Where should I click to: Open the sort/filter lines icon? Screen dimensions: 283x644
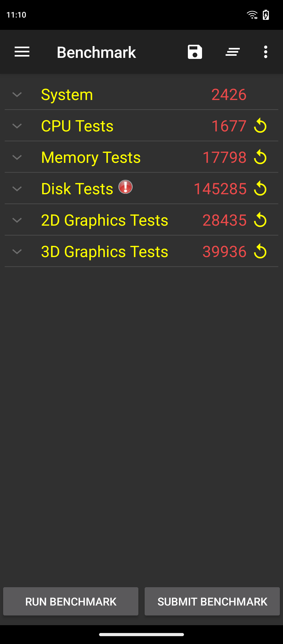pos(233,52)
